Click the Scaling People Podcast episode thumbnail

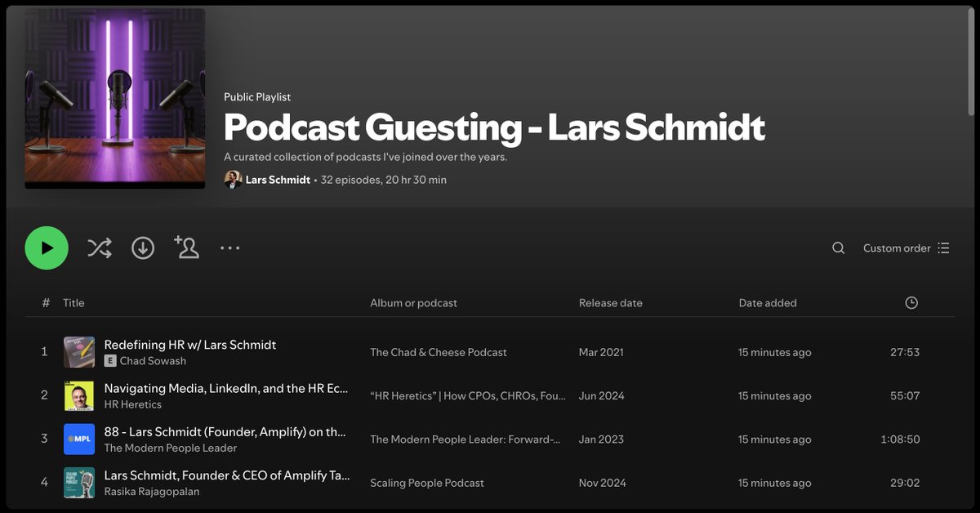click(x=79, y=482)
